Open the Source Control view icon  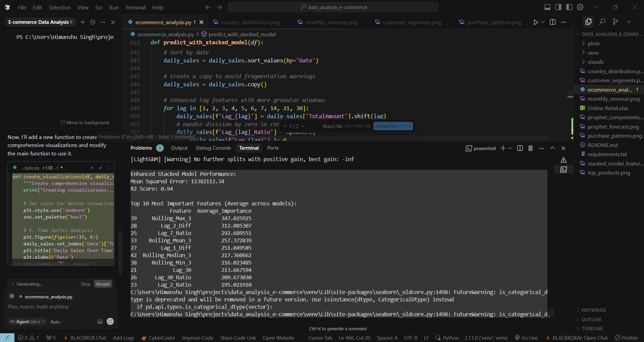point(615,22)
